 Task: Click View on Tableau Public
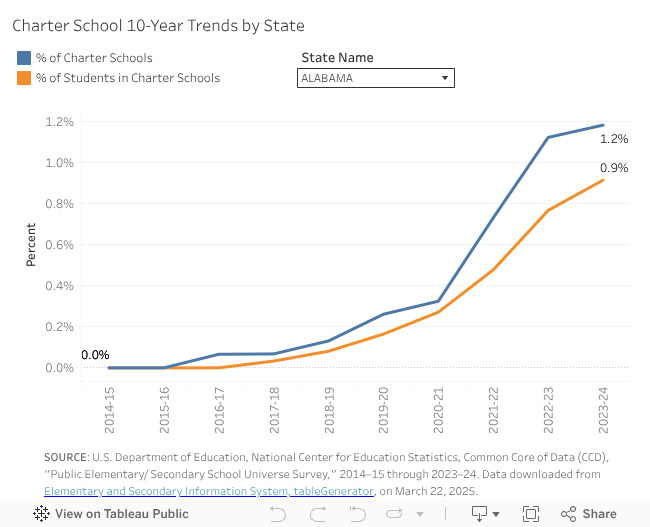[x=121, y=514]
